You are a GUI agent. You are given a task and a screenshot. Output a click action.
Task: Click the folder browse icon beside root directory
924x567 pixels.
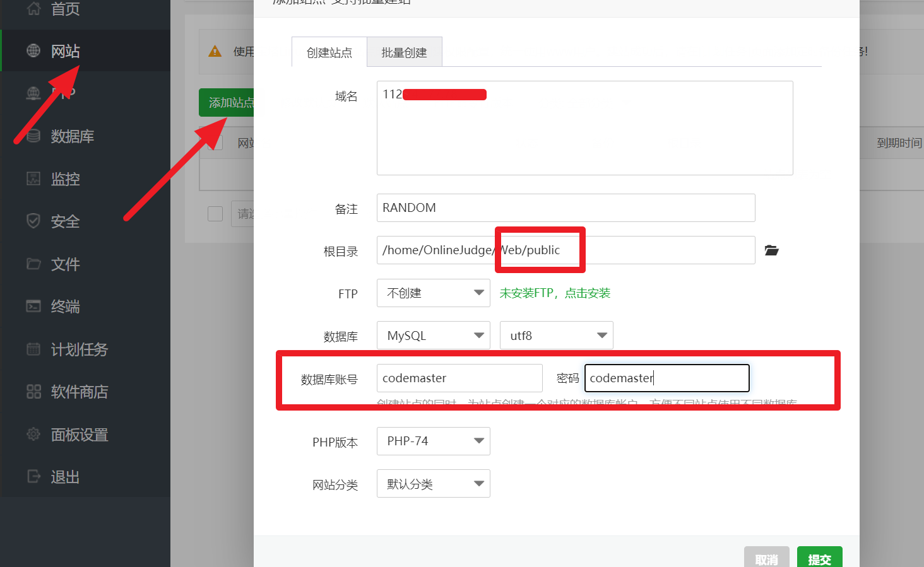[771, 250]
